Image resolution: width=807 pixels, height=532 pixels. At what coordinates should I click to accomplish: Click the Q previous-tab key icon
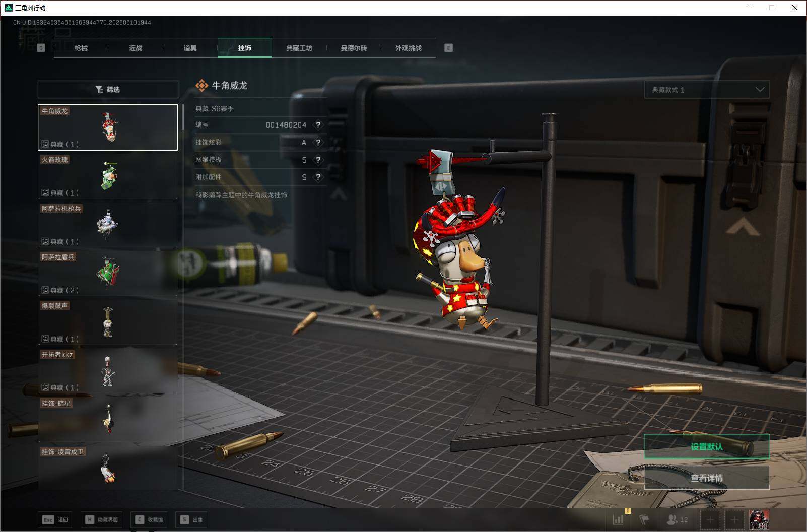[x=41, y=48]
